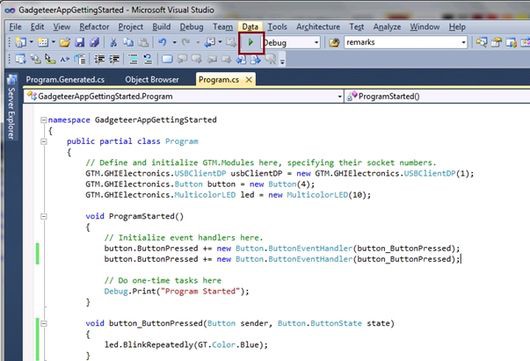530x361 pixels.
Task: Click the New Project toolbar icon
Action: click(x=21, y=42)
